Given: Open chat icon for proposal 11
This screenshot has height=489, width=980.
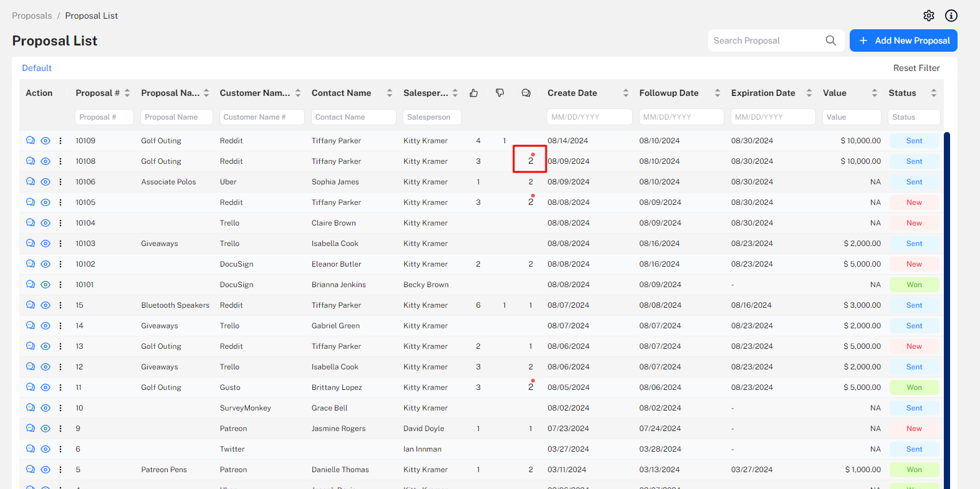Looking at the screenshot, I should [31, 387].
